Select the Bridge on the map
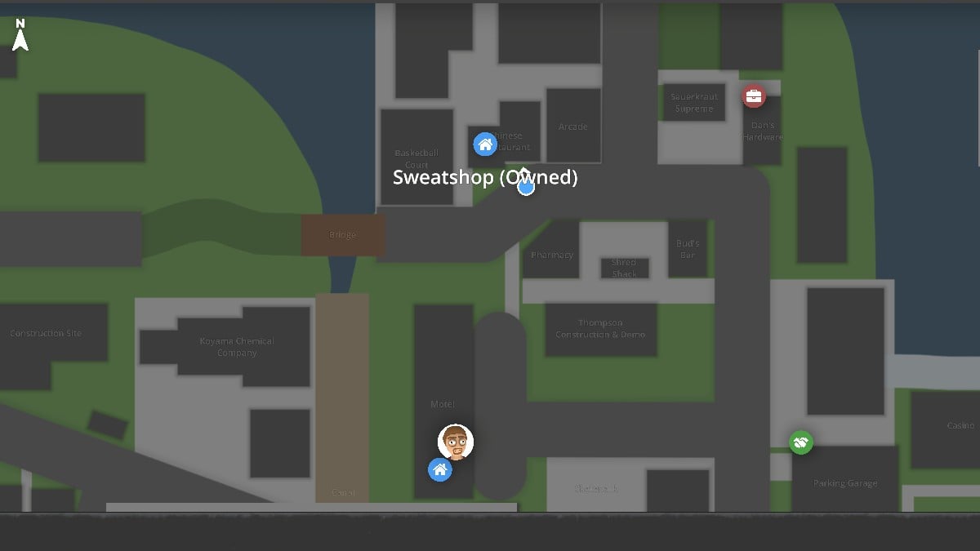Viewport: 980px width, 551px height. point(342,234)
